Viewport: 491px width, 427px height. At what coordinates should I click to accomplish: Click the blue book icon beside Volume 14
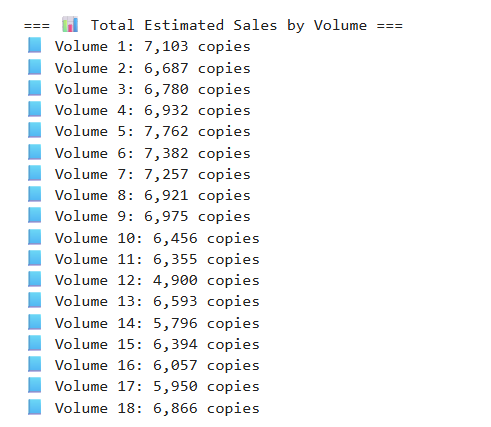35,322
